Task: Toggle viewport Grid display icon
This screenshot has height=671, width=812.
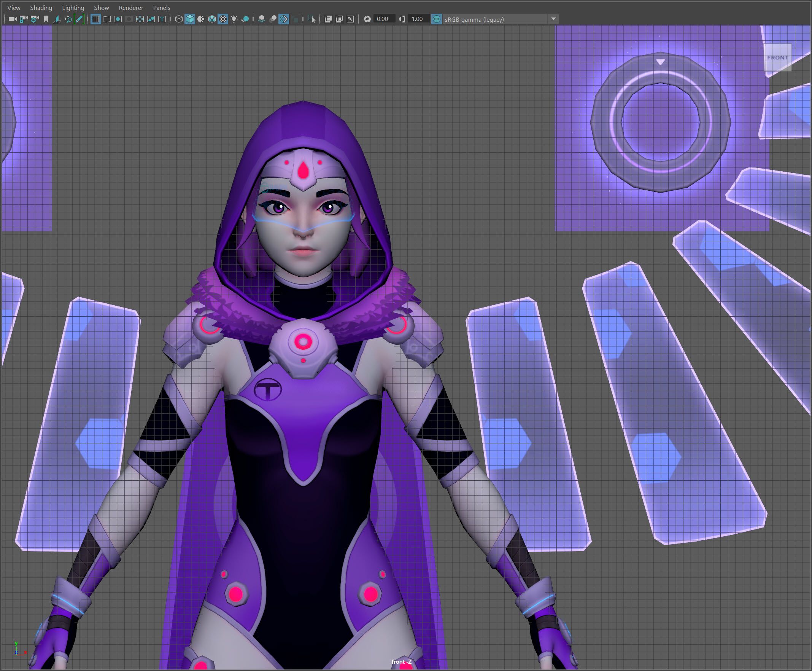Action: coord(96,19)
